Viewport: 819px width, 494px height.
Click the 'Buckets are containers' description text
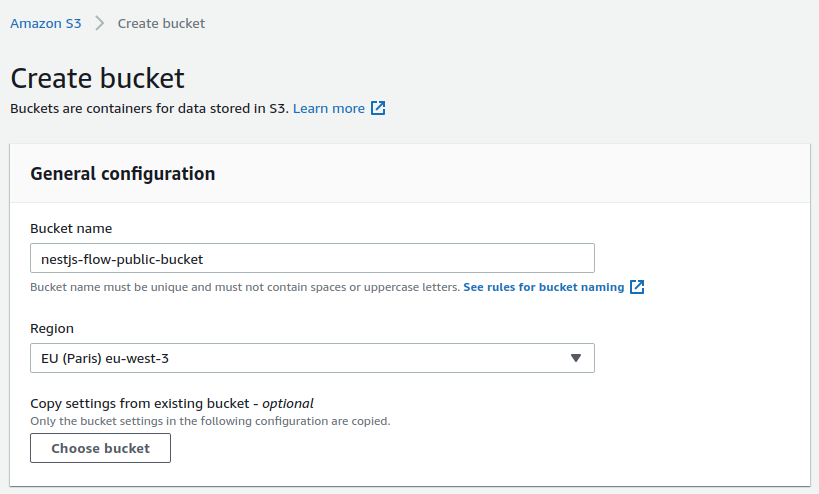point(149,108)
